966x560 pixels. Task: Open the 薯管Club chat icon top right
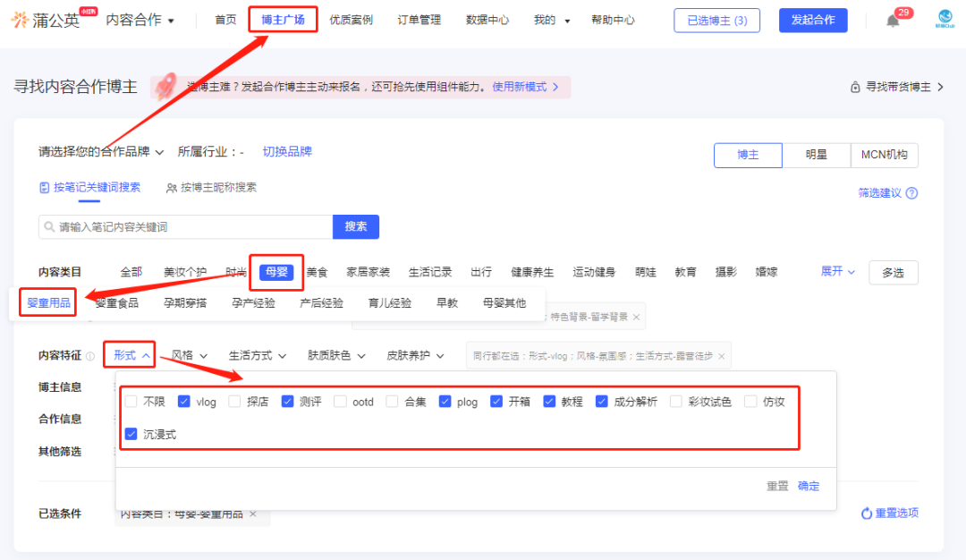point(945,21)
